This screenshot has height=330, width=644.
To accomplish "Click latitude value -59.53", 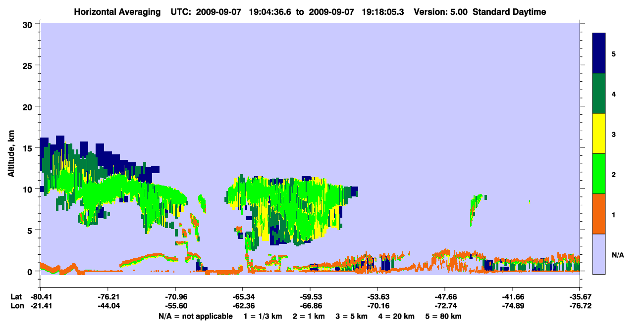I will point(310,297).
